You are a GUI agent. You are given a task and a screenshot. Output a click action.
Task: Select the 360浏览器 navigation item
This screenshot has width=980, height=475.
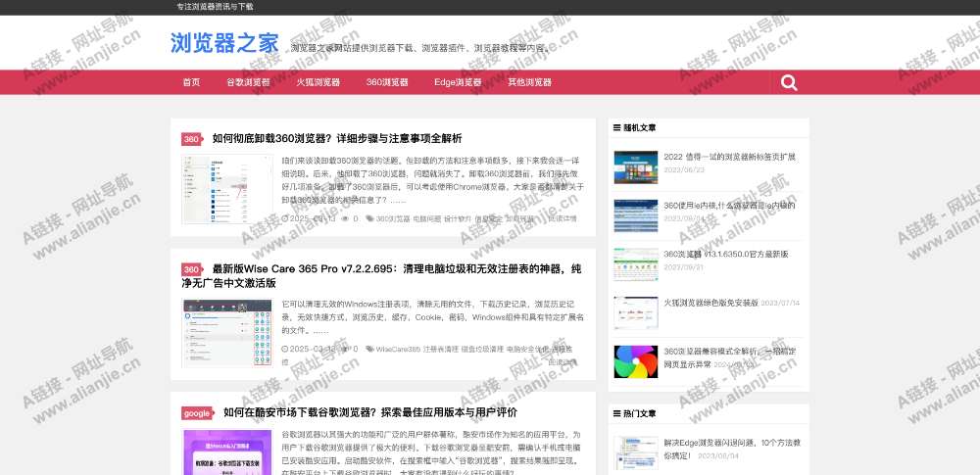(387, 82)
